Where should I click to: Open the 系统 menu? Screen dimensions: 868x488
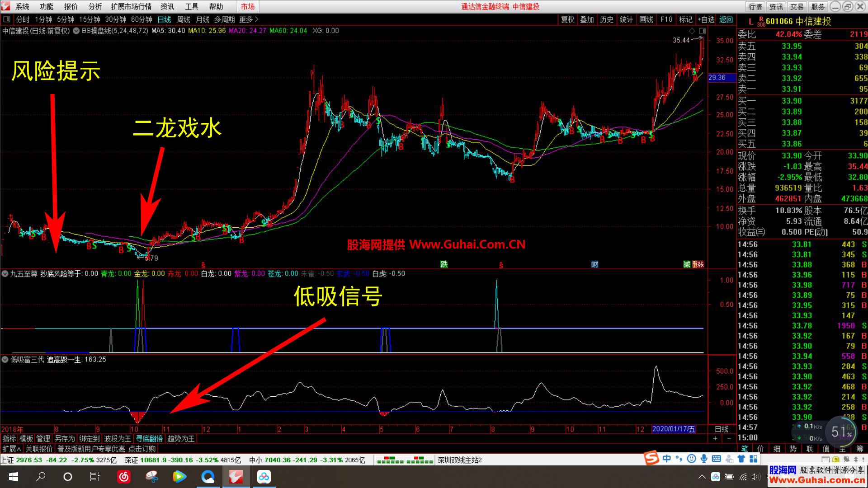[x=23, y=6]
